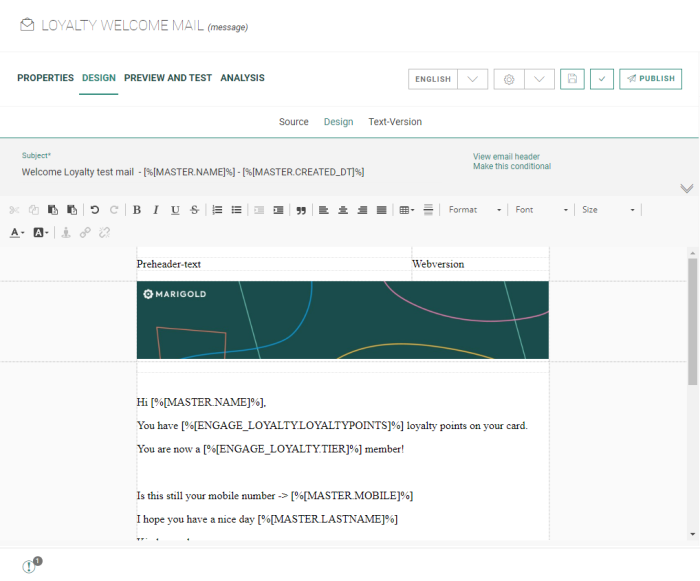Viewport: 700px width, 581px height.
Task: Open the Text-Version tab
Action: point(395,122)
